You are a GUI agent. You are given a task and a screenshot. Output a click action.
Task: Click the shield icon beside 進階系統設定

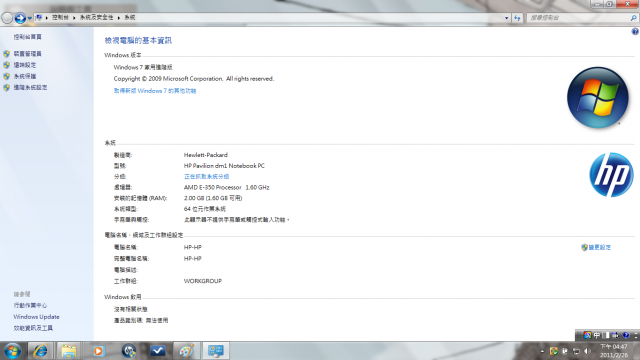(7, 88)
